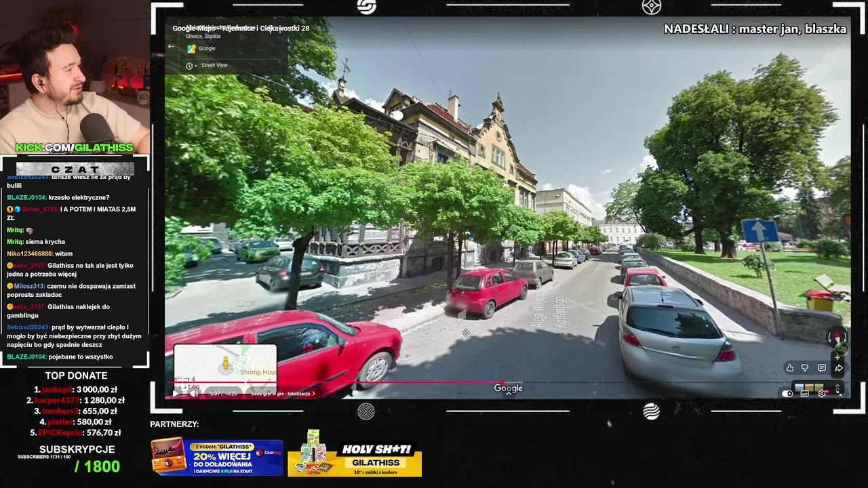This screenshot has width=868, height=488.
Task: Click the 5:07 / 10:26 time display
Action: (223, 394)
